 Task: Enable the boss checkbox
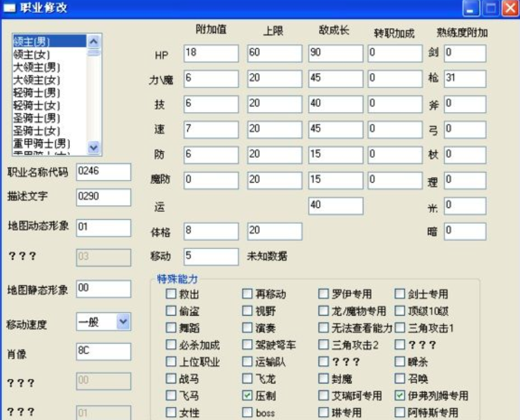pos(247,412)
